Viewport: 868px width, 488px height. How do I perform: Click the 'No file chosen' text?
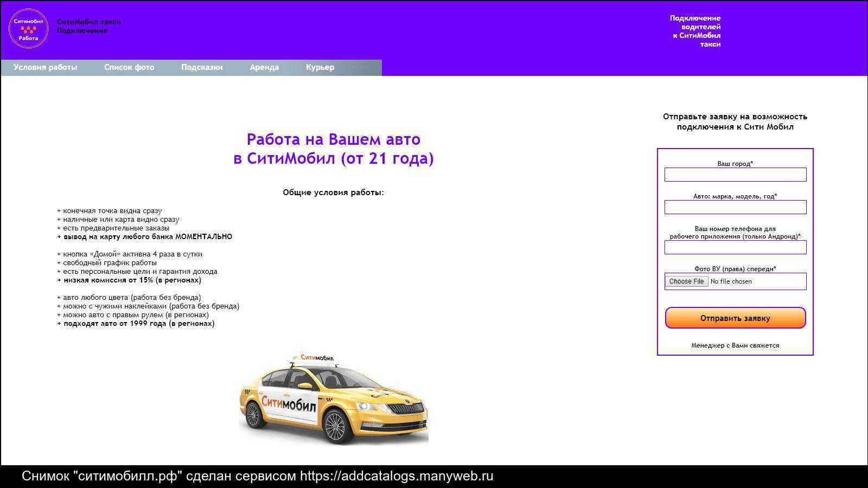coord(731,281)
